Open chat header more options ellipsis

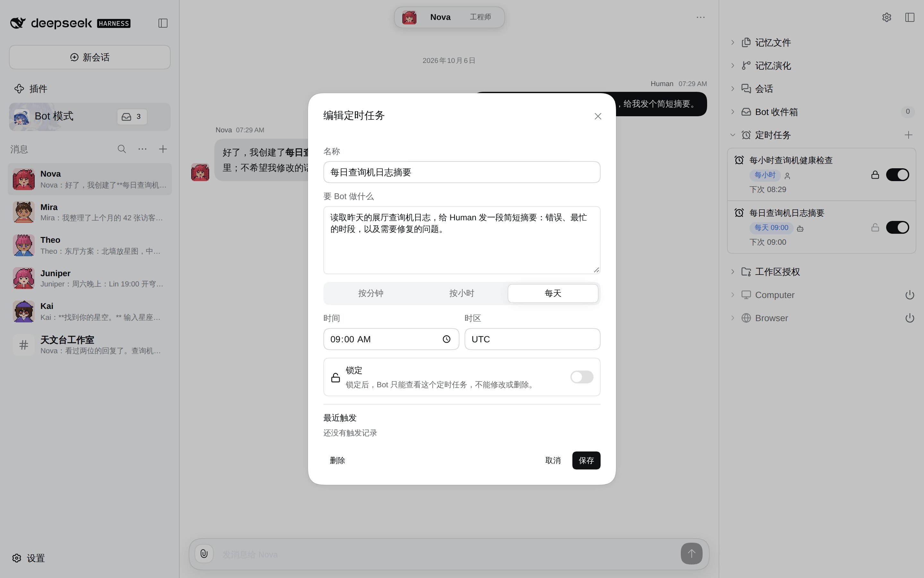click(700, 17)
